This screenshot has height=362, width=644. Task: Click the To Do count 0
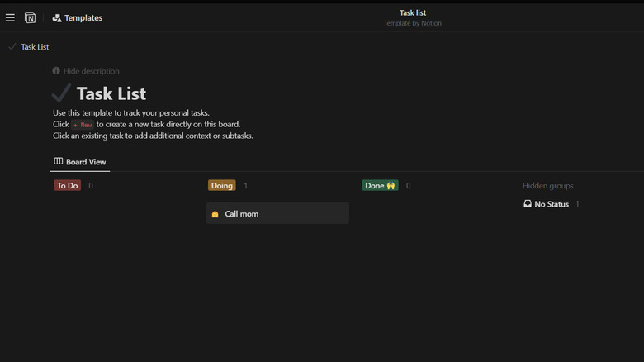91,185
